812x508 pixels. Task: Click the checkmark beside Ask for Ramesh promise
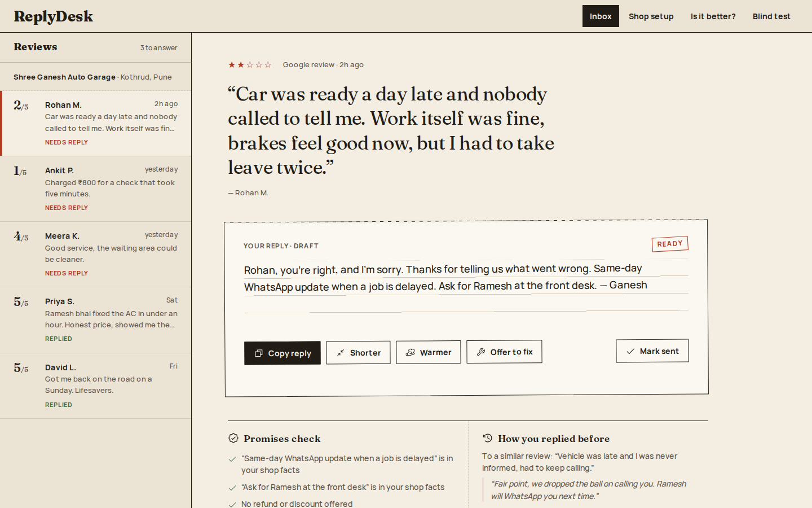[232, 488]
